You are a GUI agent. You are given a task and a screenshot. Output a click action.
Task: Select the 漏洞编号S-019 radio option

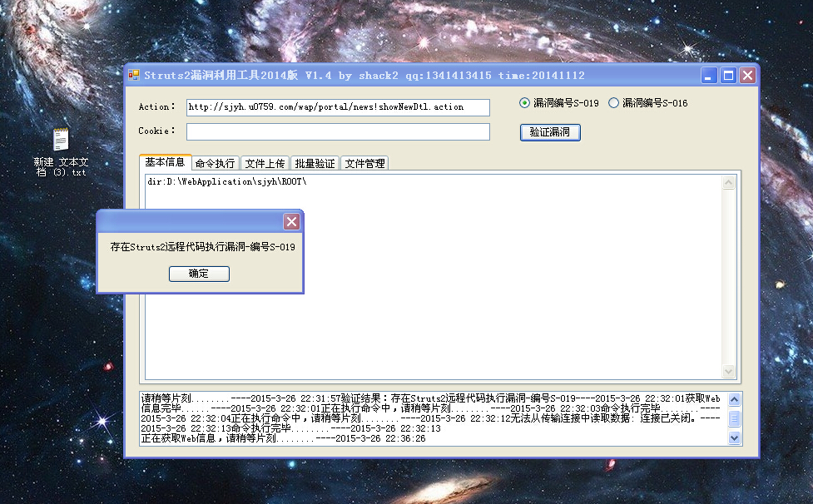[559, 103]
